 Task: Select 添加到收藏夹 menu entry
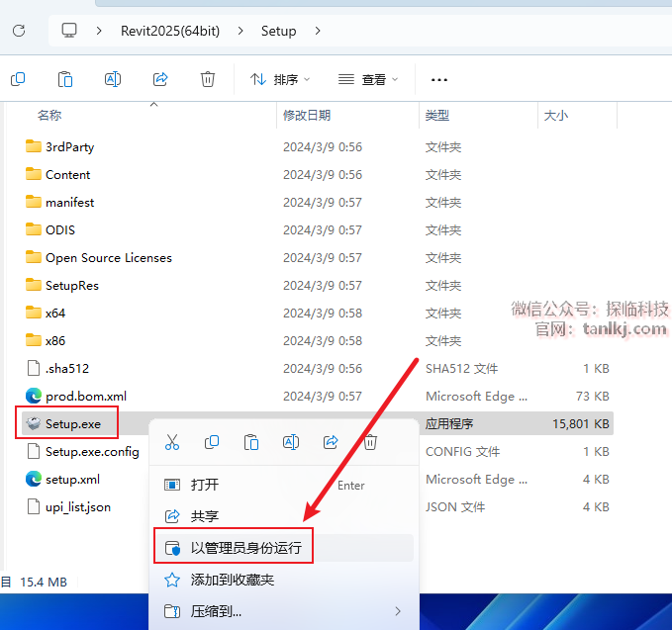pyautogui.click(x=233, y=580)
